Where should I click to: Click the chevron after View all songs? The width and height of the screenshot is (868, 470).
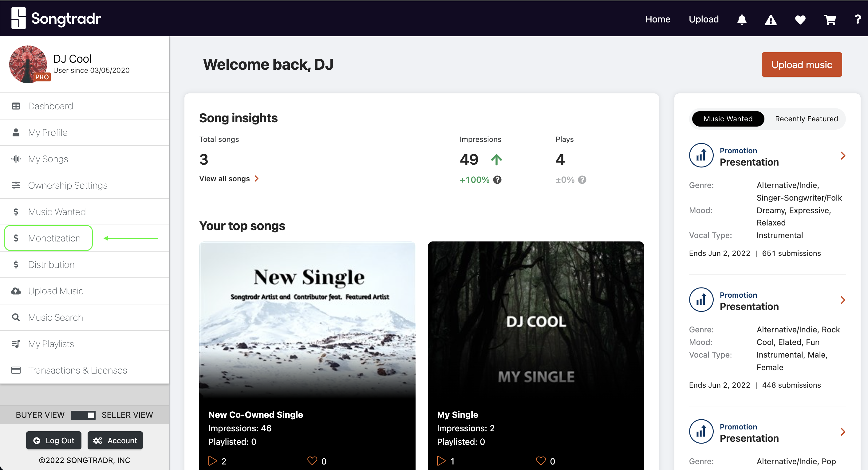coord(256,178)
